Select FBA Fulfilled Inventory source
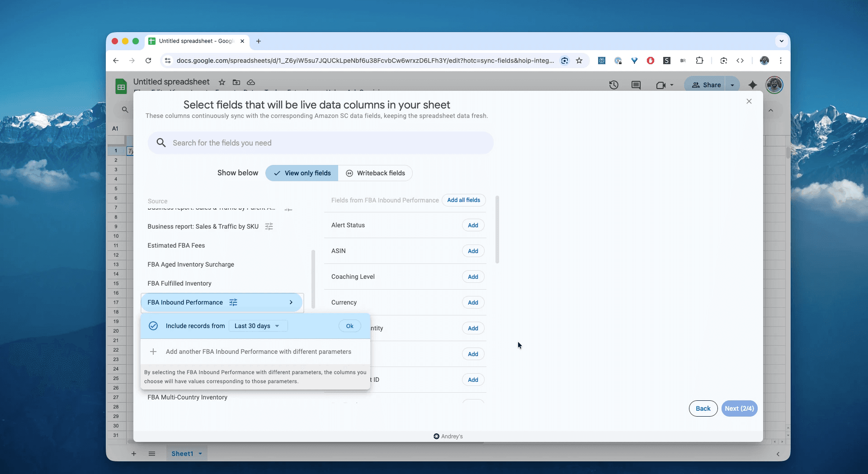This screenshot has height=474, width=868. pos(179,283)
